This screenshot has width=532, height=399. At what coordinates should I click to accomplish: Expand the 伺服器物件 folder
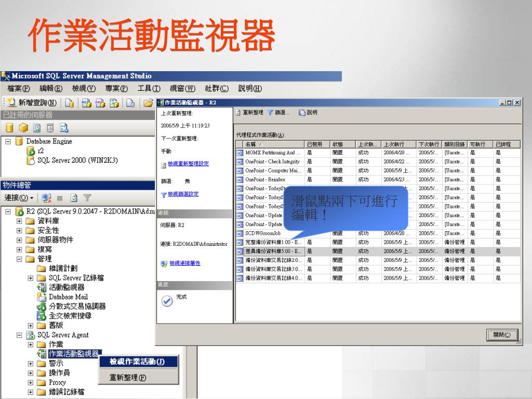(19, 240)
